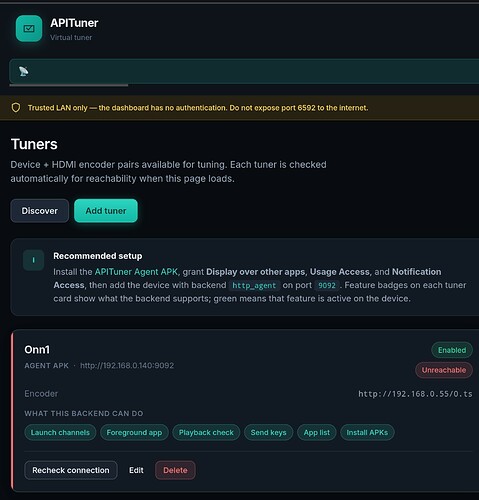479x500 pixels.
Task: Click the encoder URL http://192.168.0.55/0.ts
Action: (415, 394)
